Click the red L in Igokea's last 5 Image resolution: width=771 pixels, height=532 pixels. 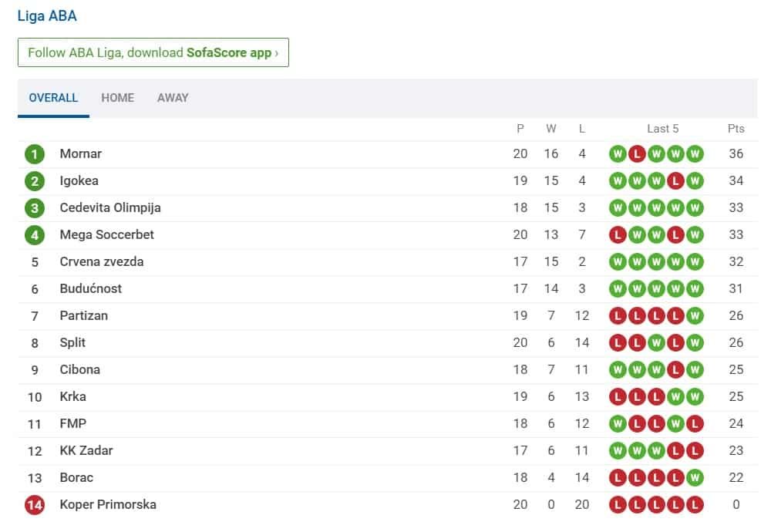coord(676,181)
